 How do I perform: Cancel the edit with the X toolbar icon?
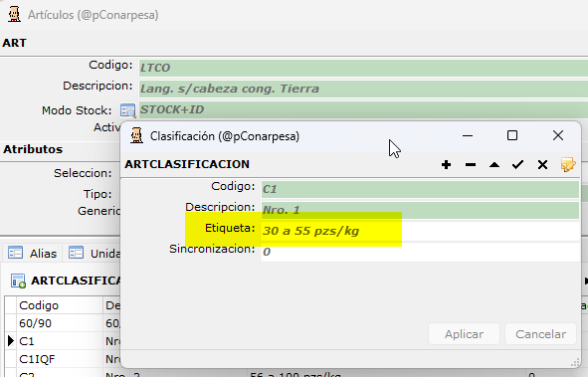point(542,164)
